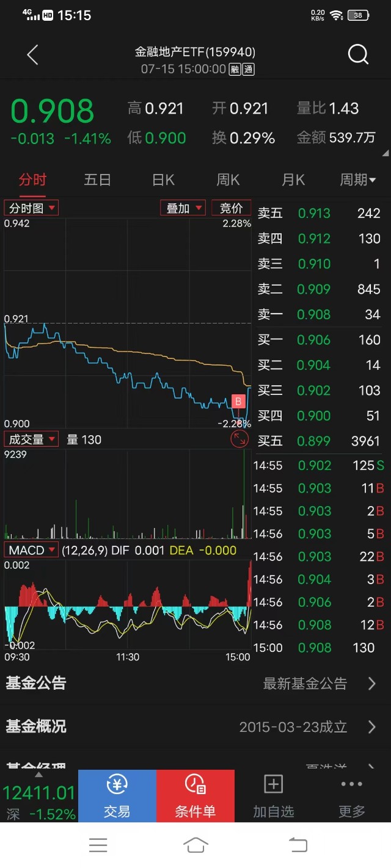Expand the 成交量 indicator dropdown
Screen dimensions: 391x868
coord(32,439)
